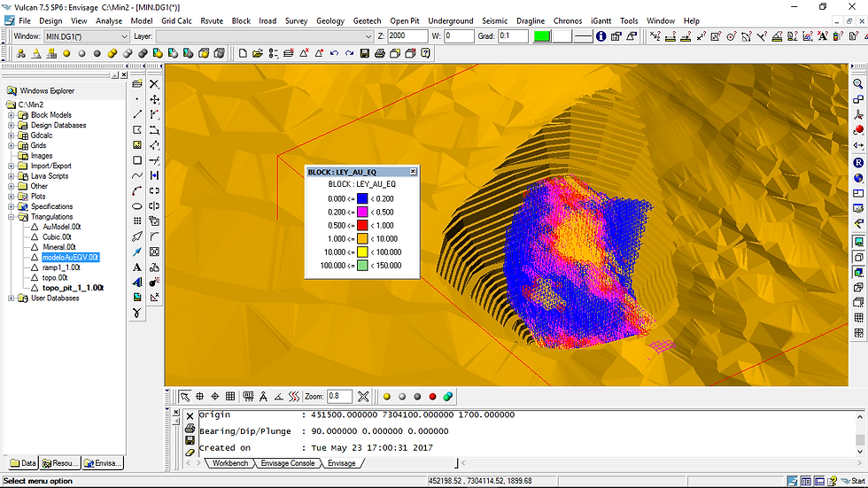Viewport: 868px width, 488px height.
Task: Select the Create Ellipse tool
Action: point(137,205)
